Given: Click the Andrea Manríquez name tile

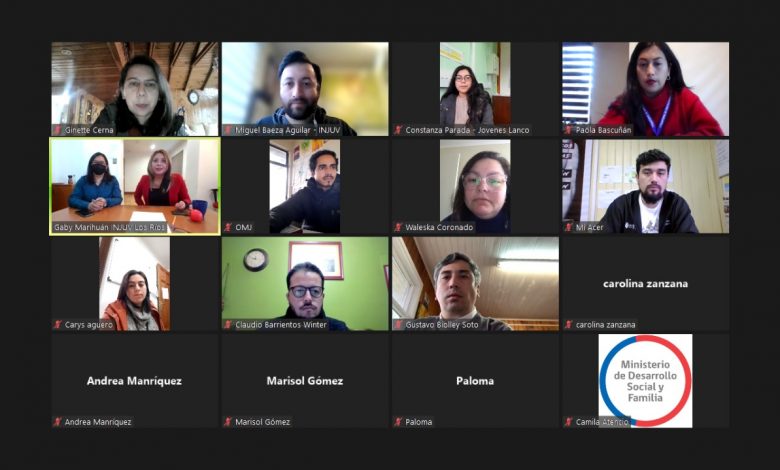Looking at the screenshot, I should (x=135, y=381).
